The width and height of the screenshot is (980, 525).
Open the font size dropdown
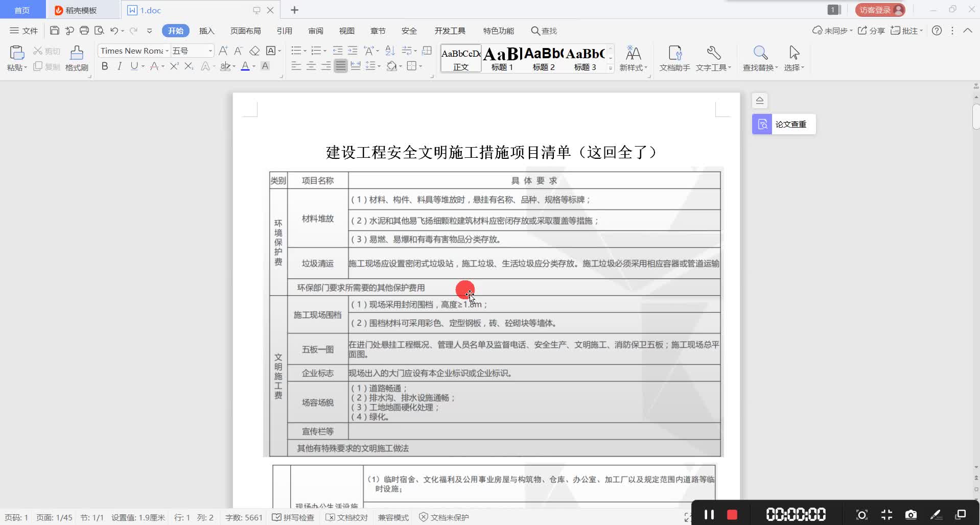pos(210,51)
